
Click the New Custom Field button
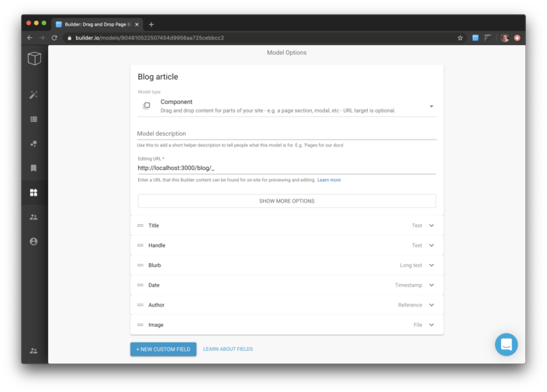pyautogui.click(x=163, y=349)
